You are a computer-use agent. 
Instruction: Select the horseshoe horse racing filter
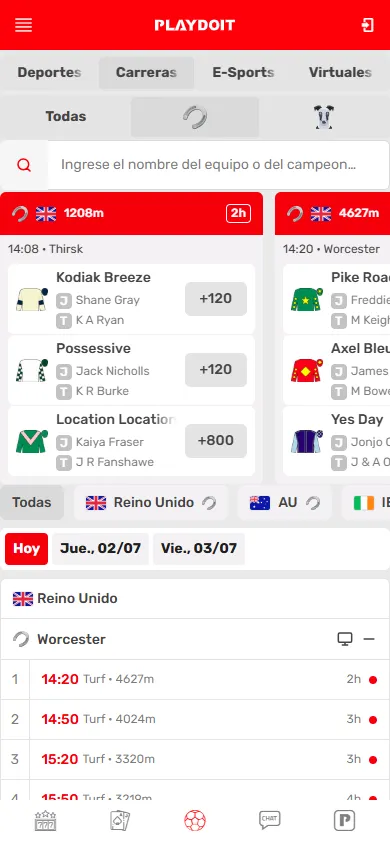[195, 117]
